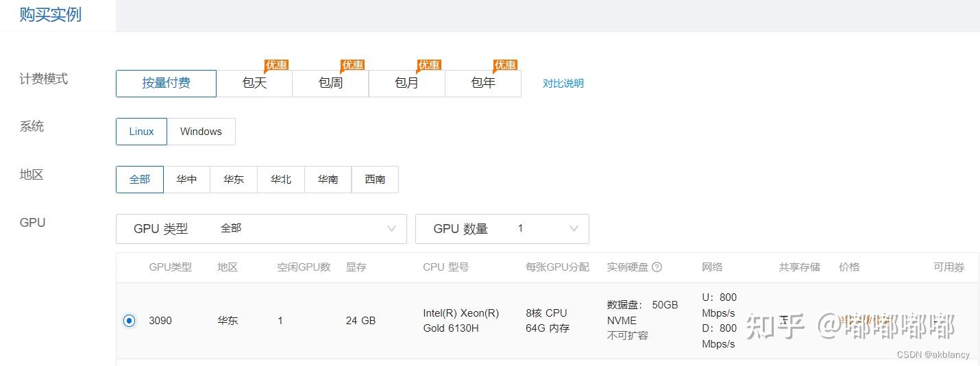Click the 优惠 badge on 包年

tap(505, 65)
